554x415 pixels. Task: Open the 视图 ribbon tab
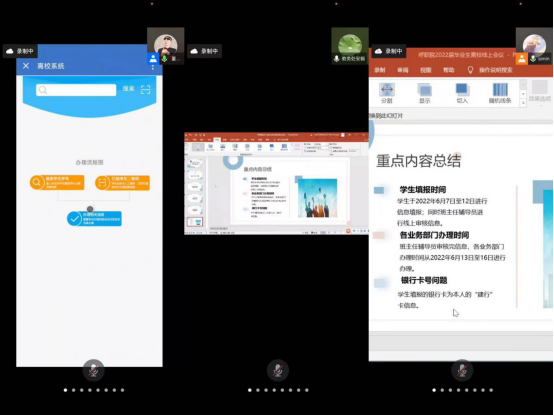[425, 70]
